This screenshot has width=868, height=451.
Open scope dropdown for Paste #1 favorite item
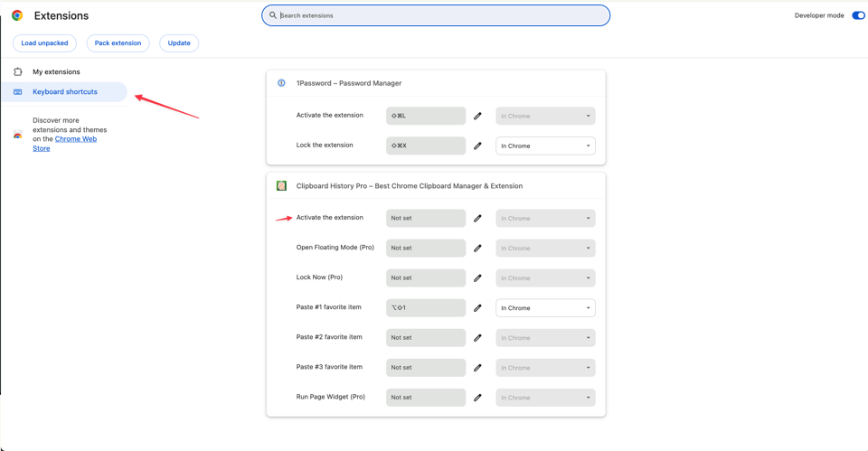point(545,308)
